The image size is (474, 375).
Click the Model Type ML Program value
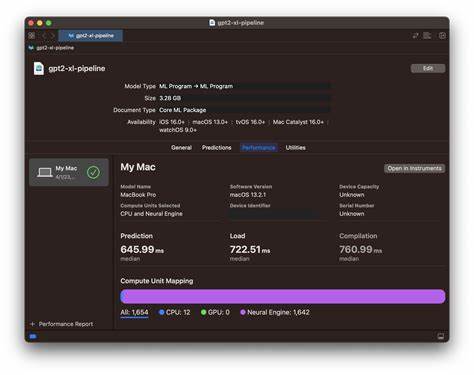[x=196, y=86]
